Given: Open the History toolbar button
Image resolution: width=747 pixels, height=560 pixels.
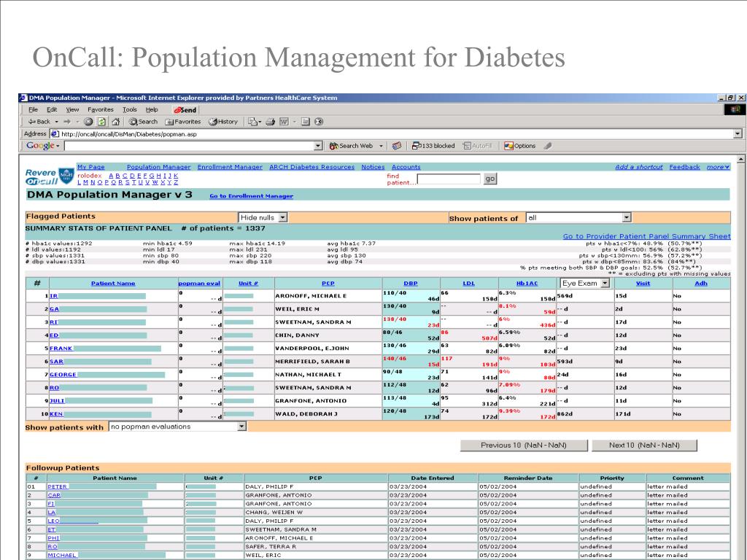Looking at the screenshot, I should tap(223, 122).
